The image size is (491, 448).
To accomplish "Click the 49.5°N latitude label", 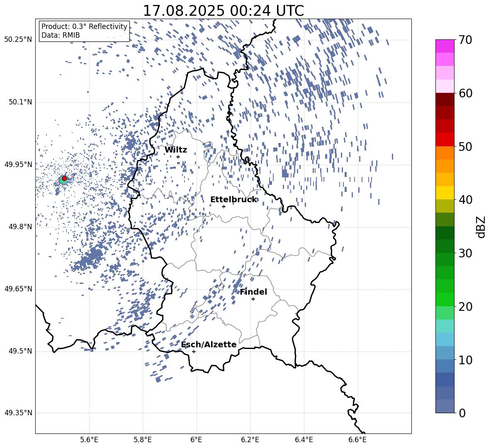I will point(20,351).
